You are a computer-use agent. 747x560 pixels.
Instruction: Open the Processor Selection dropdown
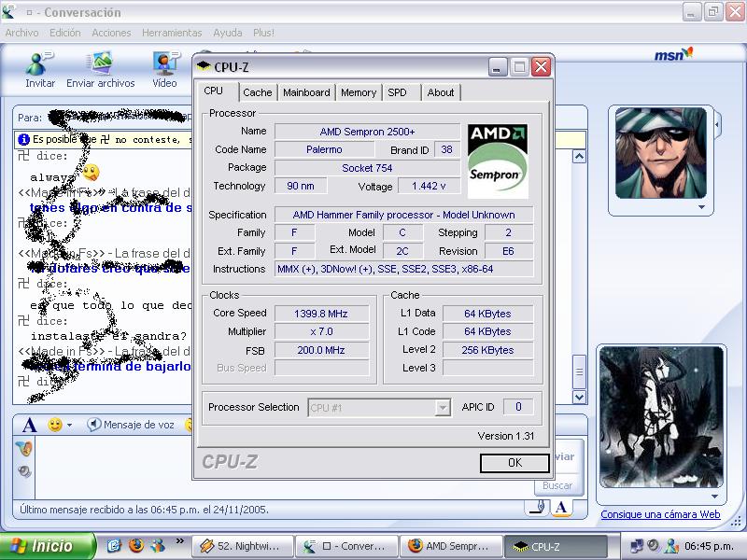coord(379,408)
